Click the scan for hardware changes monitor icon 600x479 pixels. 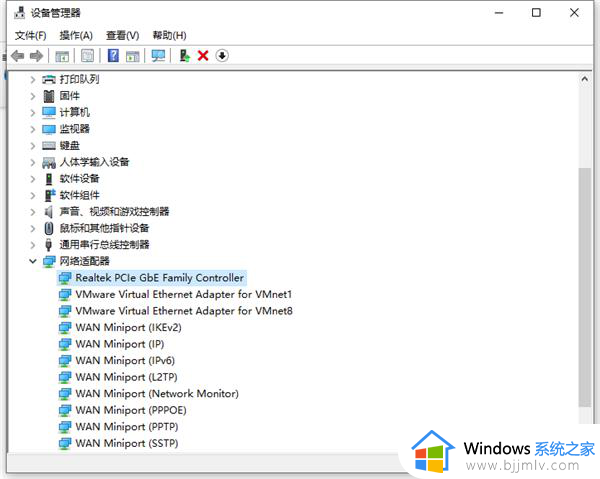coord(158,56)
